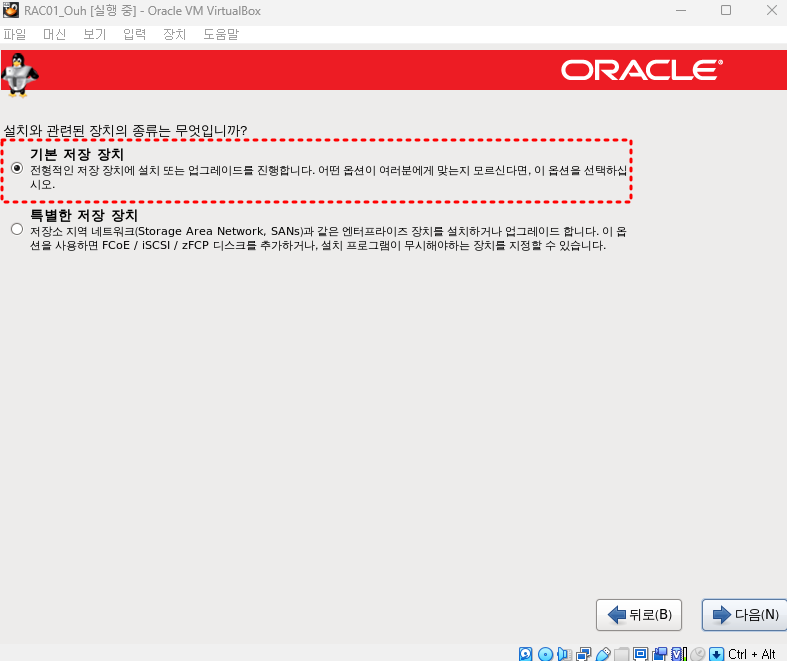This screenshot has width=787, height=661.
Task: Open the 장치 menu
Action: tap(175, 34)
